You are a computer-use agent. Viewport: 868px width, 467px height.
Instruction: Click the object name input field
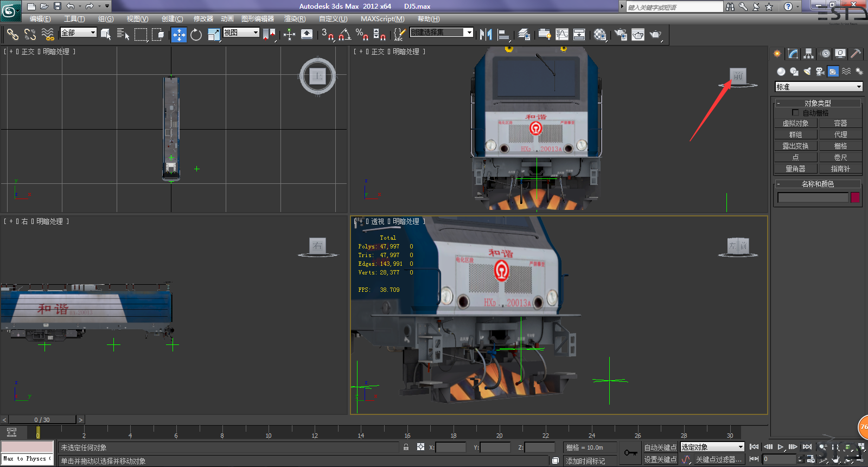click(813, 197)
